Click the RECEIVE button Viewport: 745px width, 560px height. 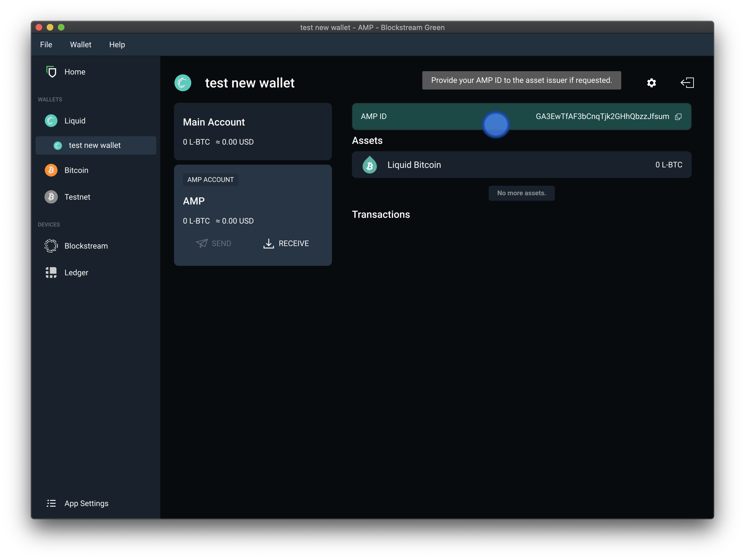click(x=286, y=243)
